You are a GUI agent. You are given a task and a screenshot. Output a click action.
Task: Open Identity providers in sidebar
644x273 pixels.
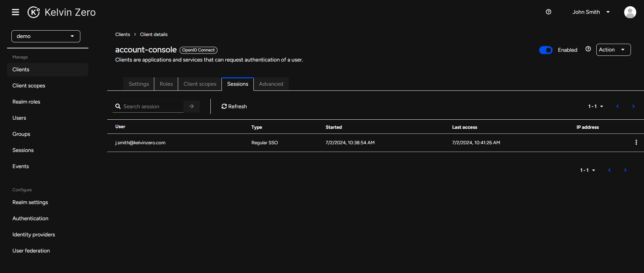pos(34,235)
